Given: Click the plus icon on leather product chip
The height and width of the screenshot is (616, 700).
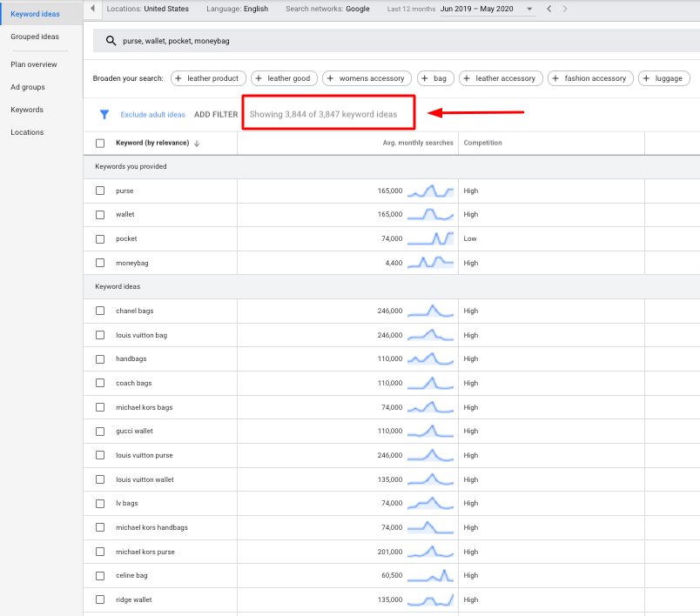Looking at the screenshot, I should 178,77.
